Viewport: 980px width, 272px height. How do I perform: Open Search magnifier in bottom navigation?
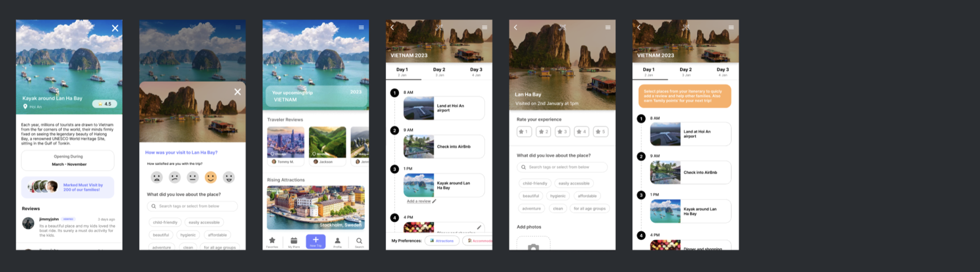click(359, 242)
